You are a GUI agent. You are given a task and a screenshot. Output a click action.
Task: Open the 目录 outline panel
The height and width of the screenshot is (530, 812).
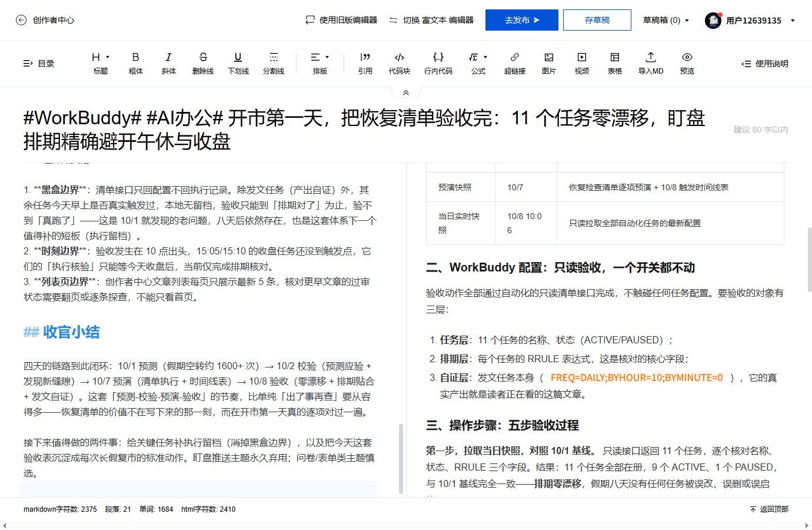39,64
